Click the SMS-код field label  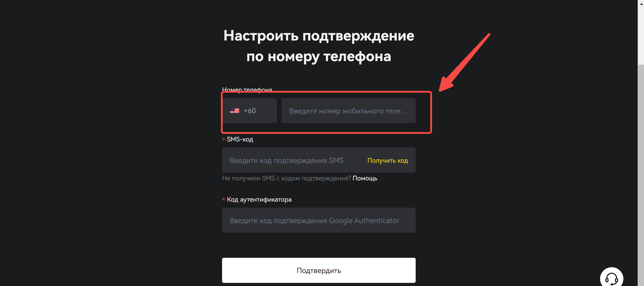click(x=240, y=139)
